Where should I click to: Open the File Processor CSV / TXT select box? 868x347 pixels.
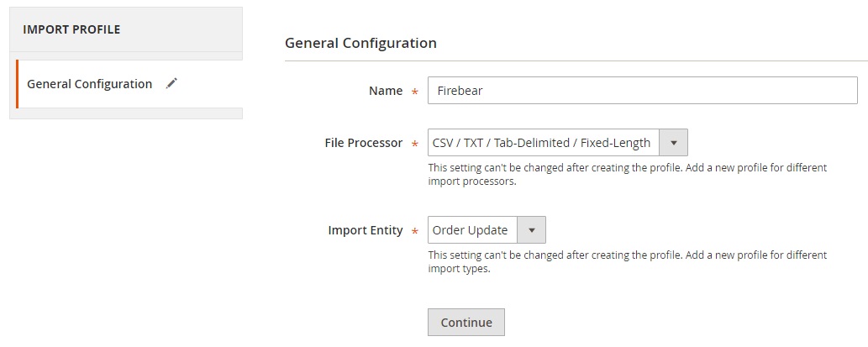[557, 143]
